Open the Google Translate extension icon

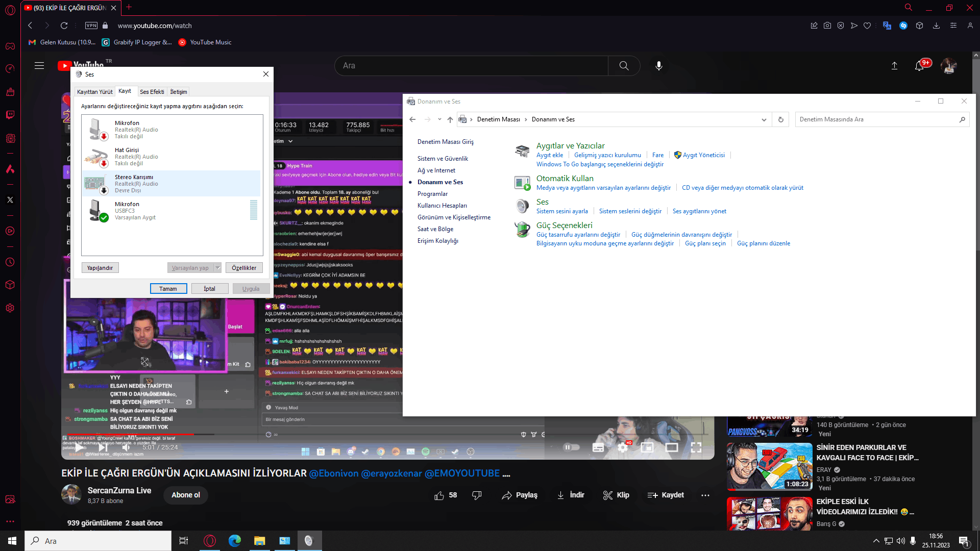click(887, 26)
